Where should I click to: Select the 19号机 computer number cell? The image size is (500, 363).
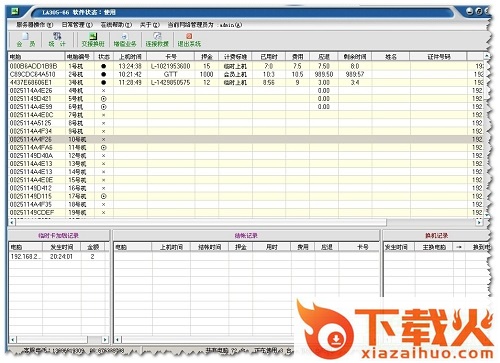(x=79, y=212)
